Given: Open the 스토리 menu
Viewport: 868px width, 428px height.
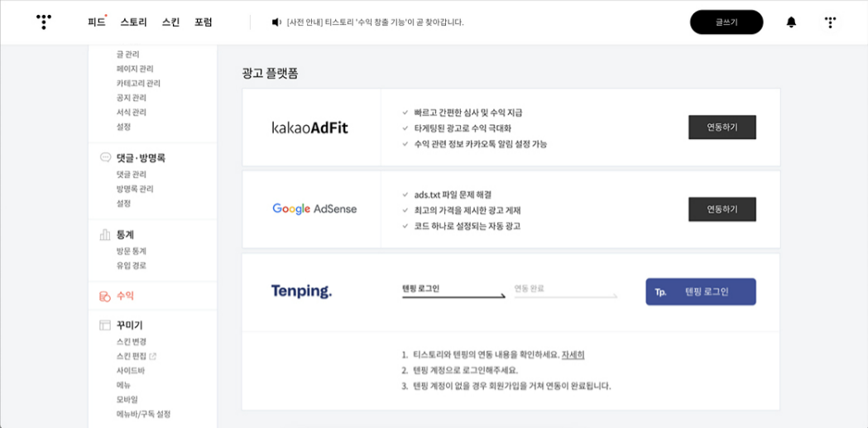Looking at the screenshot, I should coord(133,22).
